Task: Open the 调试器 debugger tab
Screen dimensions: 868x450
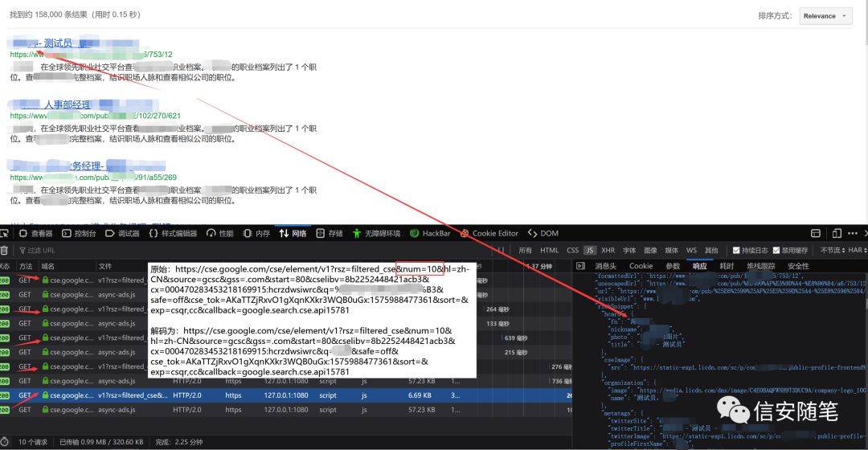Action: (x=122, y=234)
